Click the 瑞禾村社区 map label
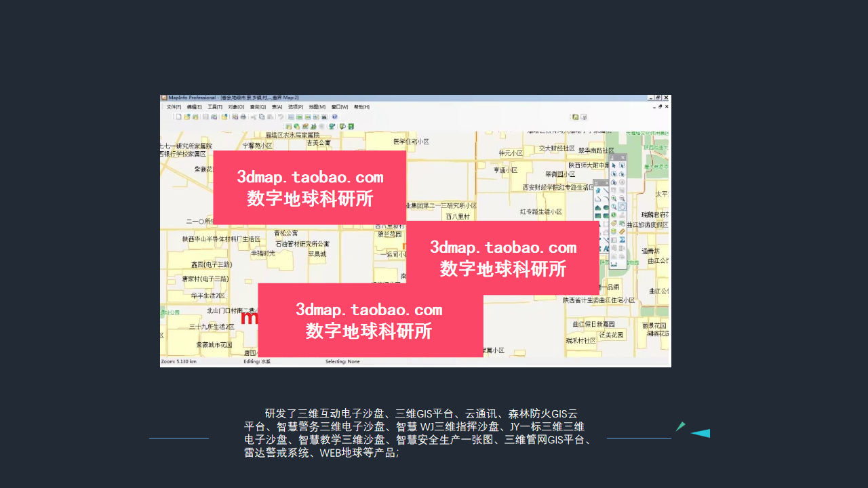 [580, 340]
